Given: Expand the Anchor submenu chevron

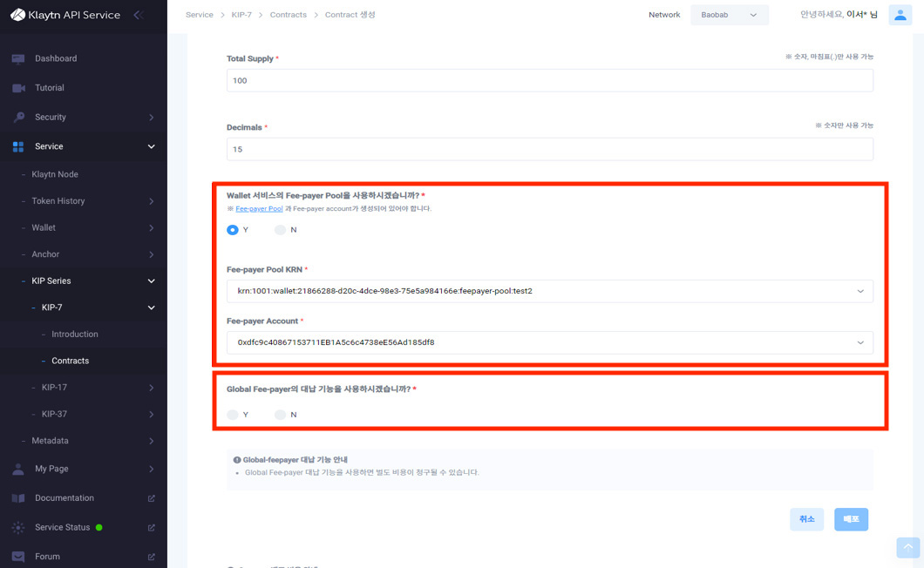Looking at the screenshot, I should (152, 254).
